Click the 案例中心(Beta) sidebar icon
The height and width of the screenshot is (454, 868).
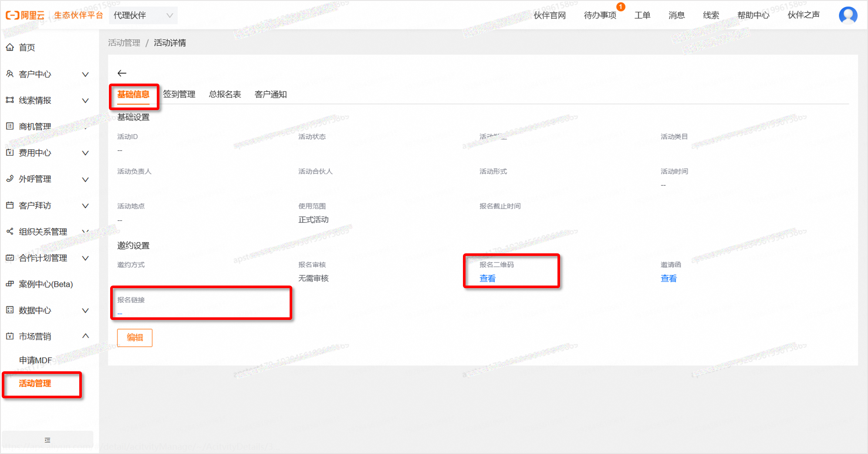click(x=10, y=284)
